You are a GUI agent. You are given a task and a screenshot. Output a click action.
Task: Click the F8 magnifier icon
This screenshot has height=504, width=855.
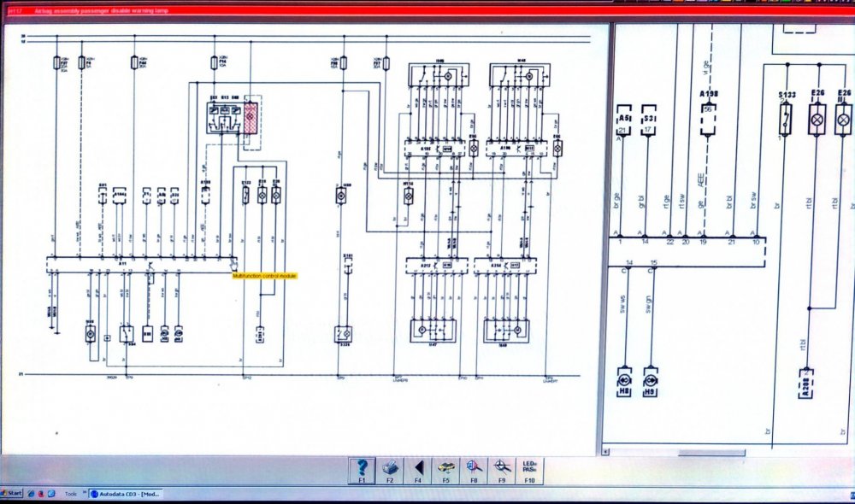474,467
